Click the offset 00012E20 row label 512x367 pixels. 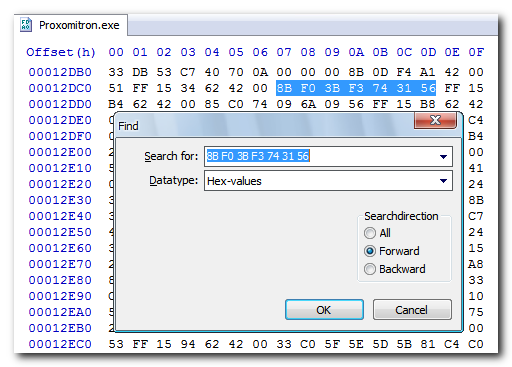tap(60, 184)
